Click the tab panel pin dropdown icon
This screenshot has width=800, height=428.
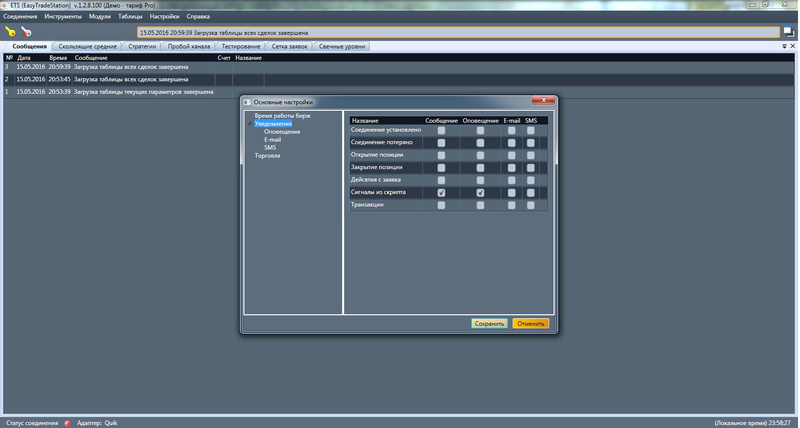click(782, 46)
